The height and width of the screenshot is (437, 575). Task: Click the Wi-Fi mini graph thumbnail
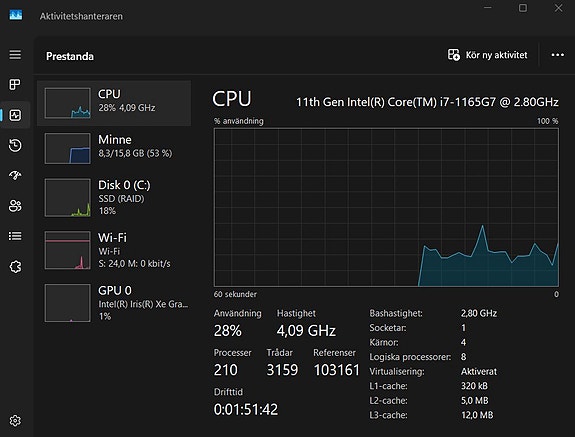67,250
